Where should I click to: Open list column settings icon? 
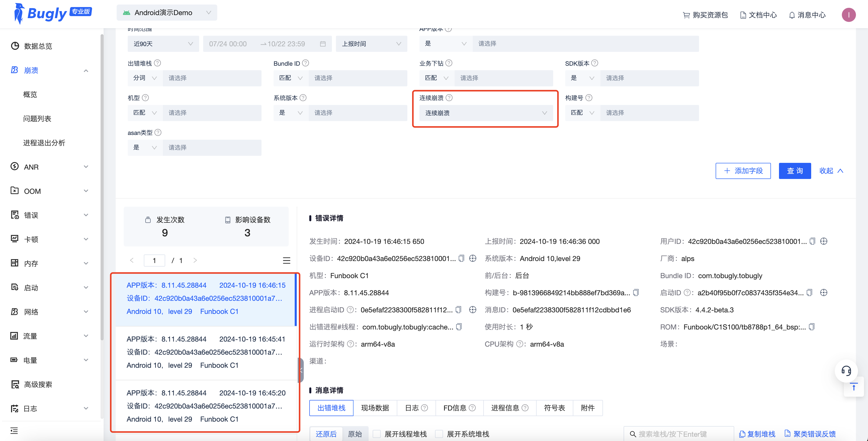(x=286, y=261)
